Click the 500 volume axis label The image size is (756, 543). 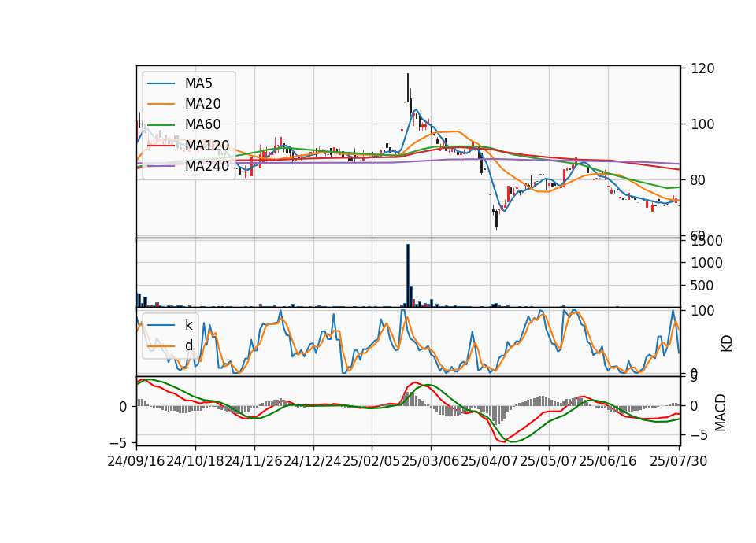click(703, 286)
